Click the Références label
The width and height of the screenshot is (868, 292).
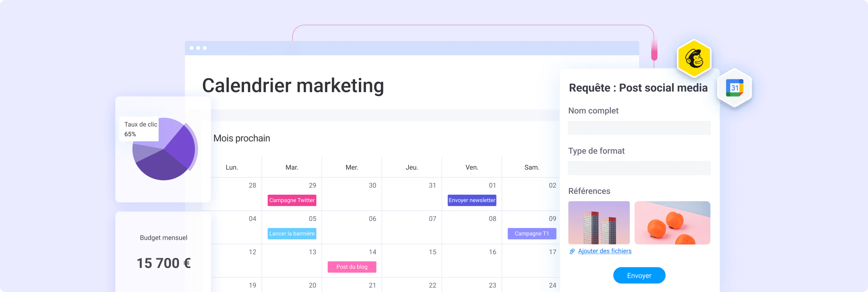(589, 191)
